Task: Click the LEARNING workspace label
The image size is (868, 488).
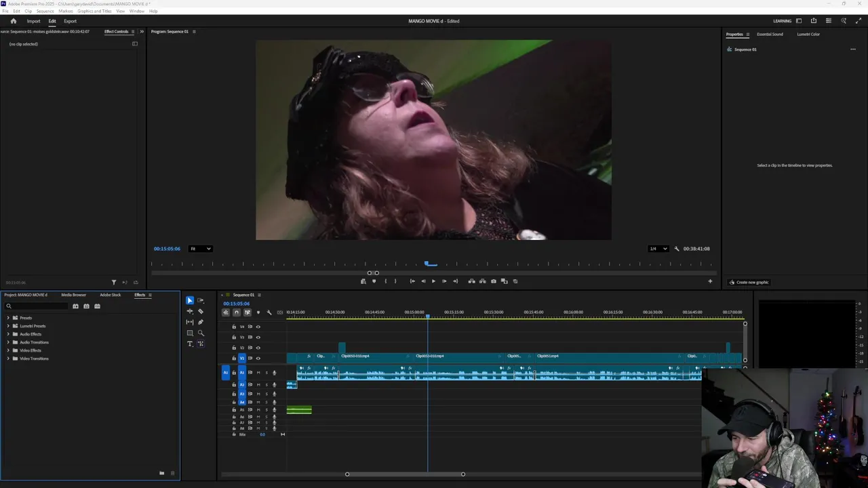Action: point(782,21)
